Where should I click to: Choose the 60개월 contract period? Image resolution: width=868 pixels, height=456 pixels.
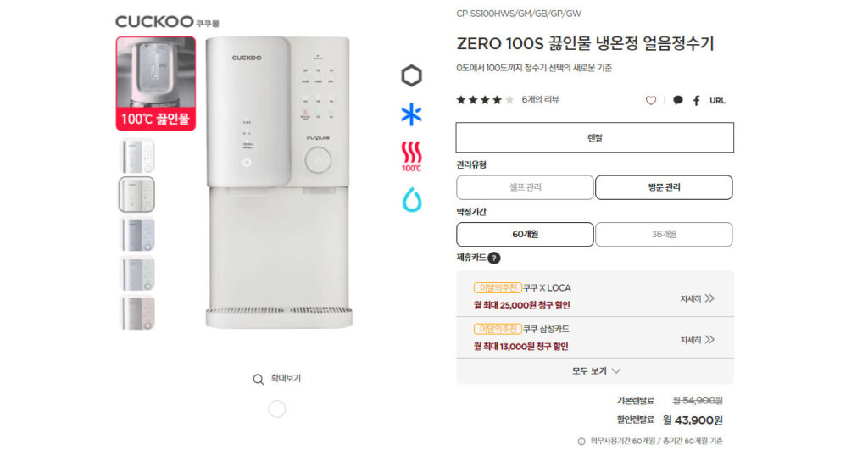(x=525, y=235)
